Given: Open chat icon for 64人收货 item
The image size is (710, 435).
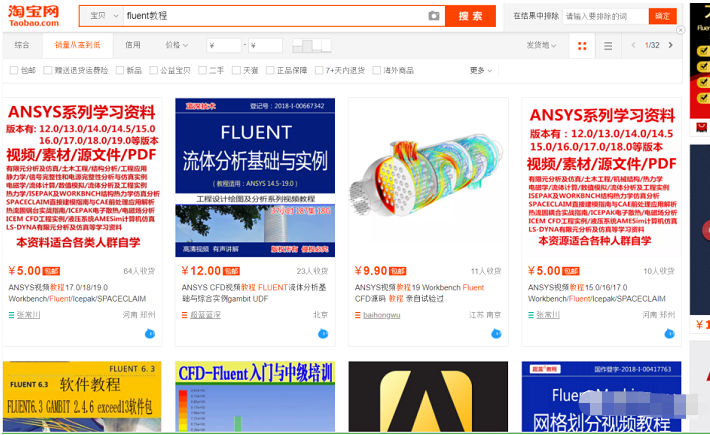Looking at the screenshot, I should pyautogui.click(x=150, y=334).
